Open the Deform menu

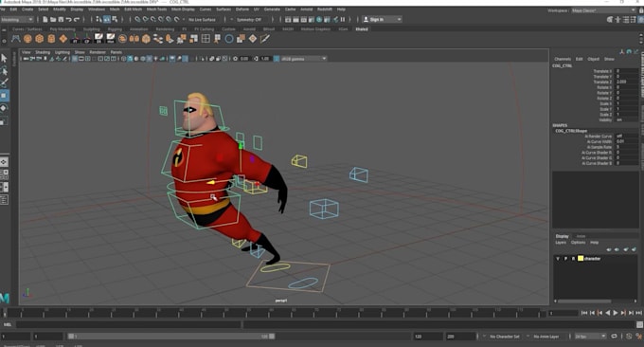(x=242, y=9)
